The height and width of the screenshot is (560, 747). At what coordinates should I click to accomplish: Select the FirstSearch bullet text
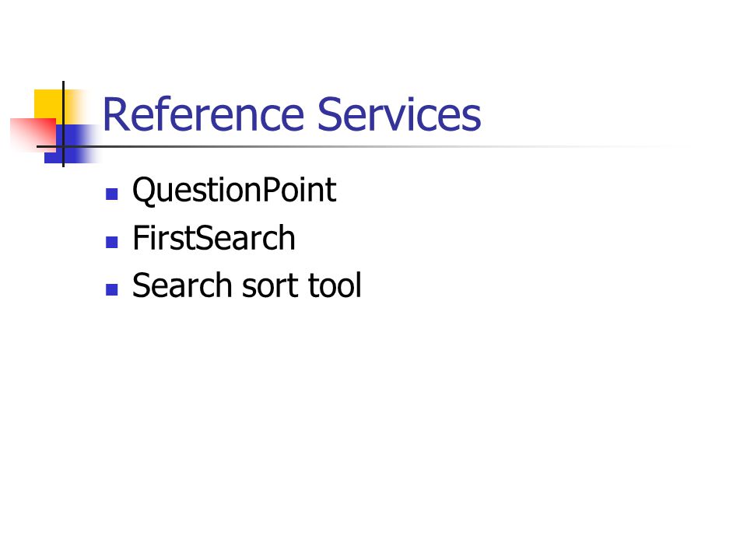214,238
